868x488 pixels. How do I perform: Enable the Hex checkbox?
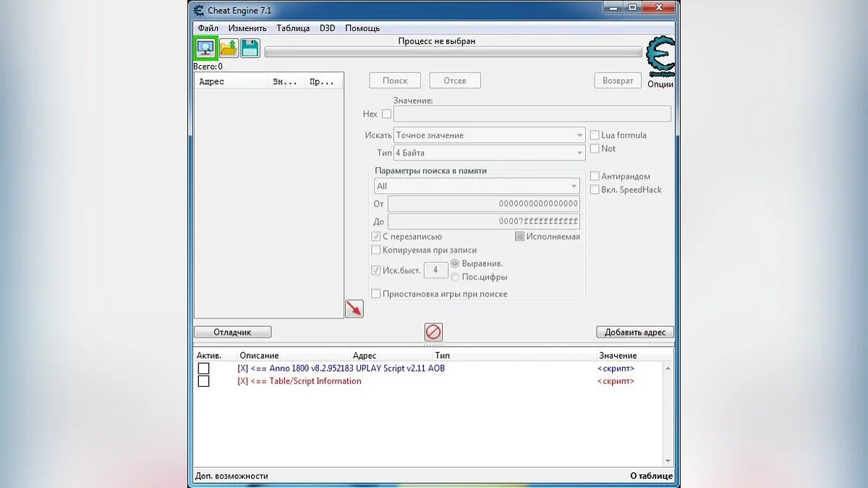pyautogui.click(x=386, y=114)
